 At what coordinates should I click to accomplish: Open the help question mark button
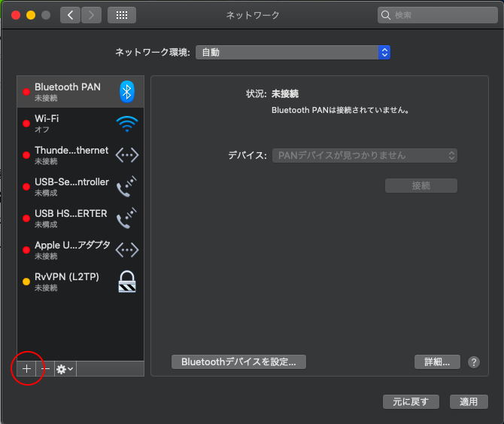click(x=474, y=362)
